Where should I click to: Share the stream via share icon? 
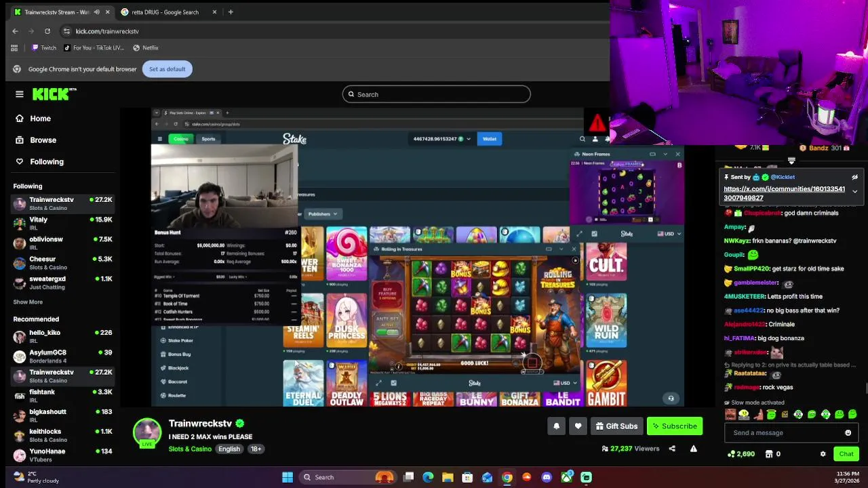(x=672, y=449)
